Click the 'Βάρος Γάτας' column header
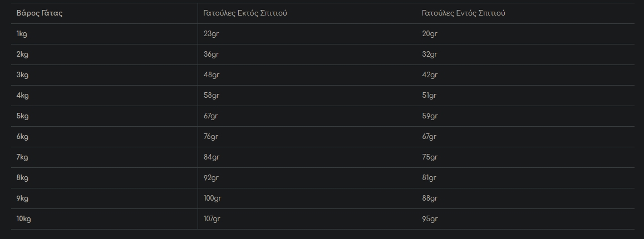 tap(40, 13)
